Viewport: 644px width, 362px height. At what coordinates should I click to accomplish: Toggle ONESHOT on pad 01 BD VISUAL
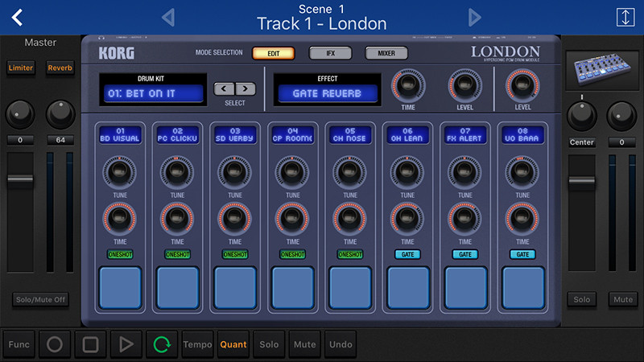[120, 254]
